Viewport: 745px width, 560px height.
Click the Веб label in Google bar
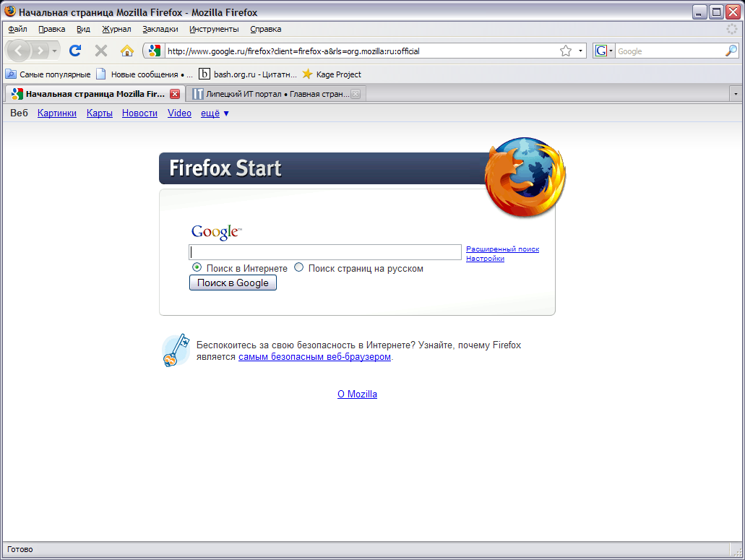coord(19,113)
